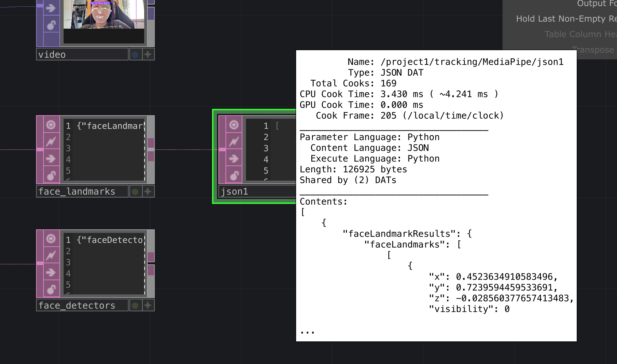The width and height of the screenshot is (617, 364).
Task: Enable viewer active star on face_detectors node
Action: pos(148,305)
